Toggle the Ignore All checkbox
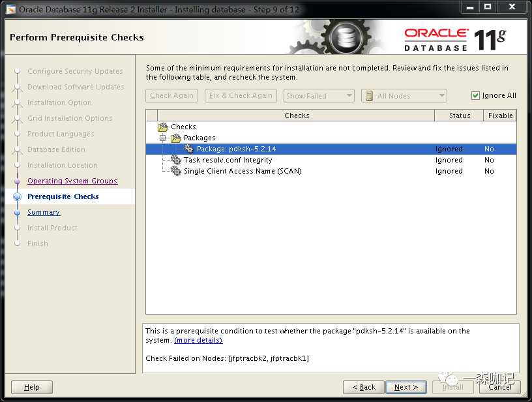The width and height of the screenshot is (532, 402). (475, 96)
